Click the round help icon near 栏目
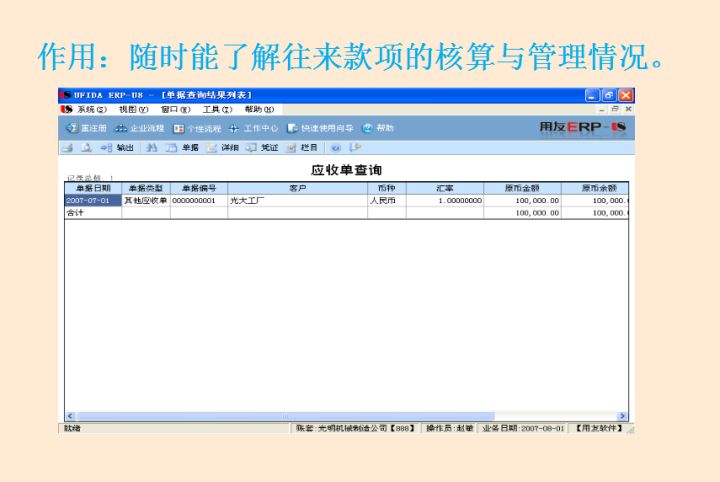This screenshot has height=482, width=720. (336, 148)
